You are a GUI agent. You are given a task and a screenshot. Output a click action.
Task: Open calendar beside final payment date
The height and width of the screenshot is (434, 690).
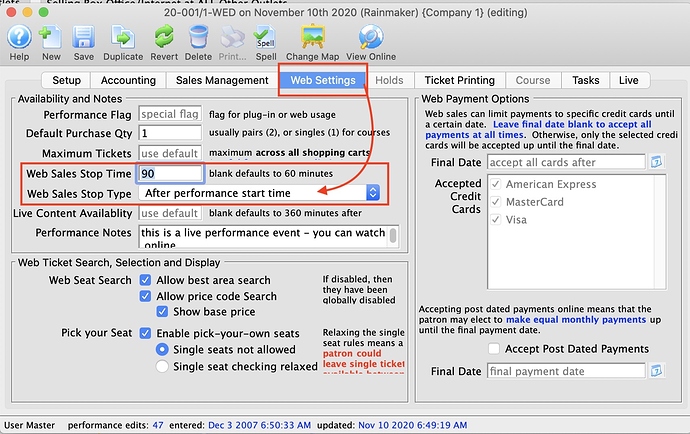(656, 371)
